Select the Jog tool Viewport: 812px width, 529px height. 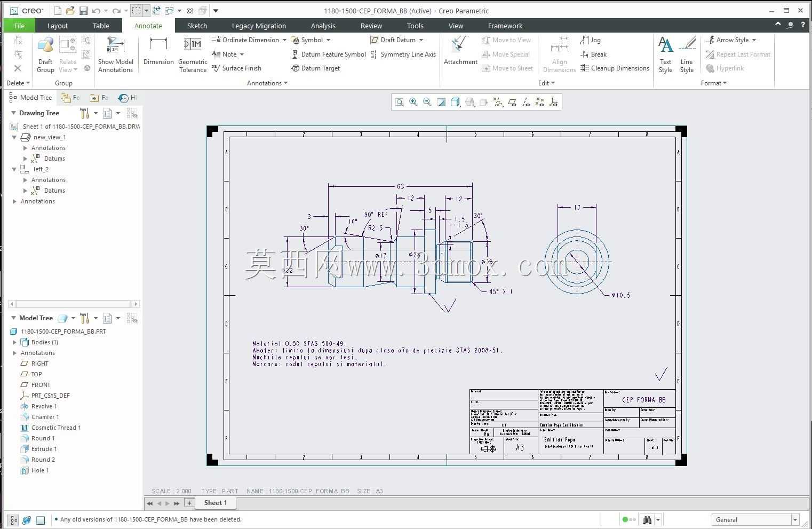(591, 40)
